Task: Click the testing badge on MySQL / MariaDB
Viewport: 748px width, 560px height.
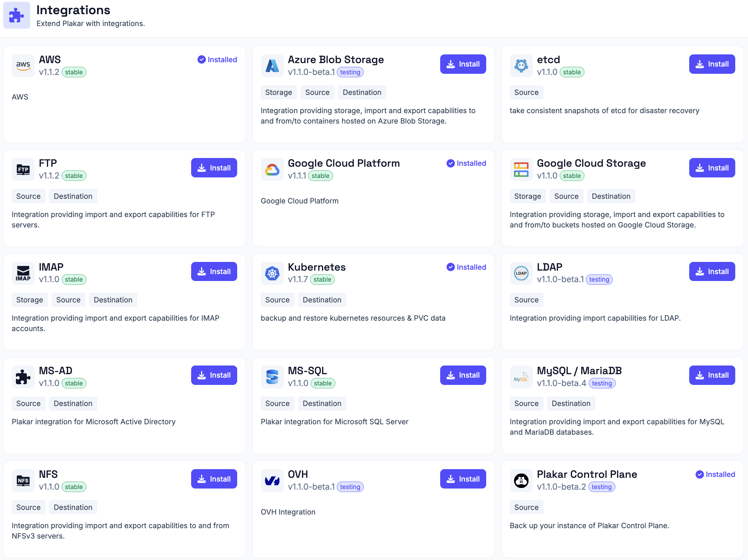Action: click(x=601, y=383)
